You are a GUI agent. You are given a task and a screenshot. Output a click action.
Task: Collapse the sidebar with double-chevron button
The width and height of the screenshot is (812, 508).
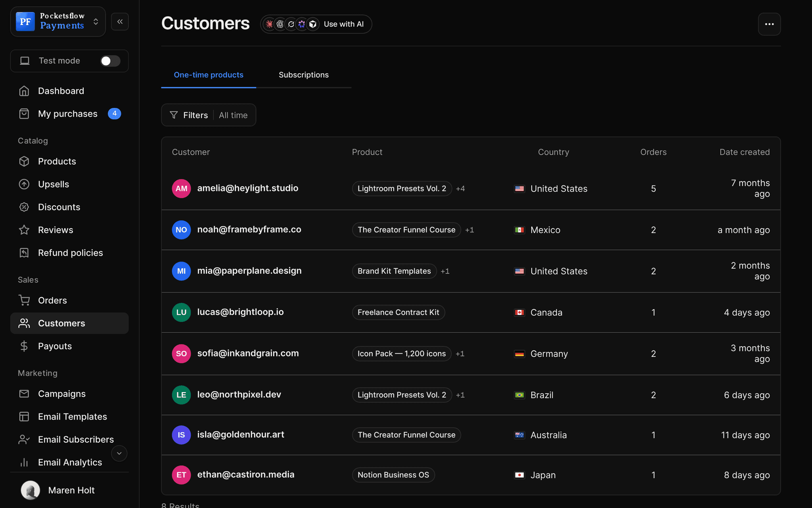[120, 21]
